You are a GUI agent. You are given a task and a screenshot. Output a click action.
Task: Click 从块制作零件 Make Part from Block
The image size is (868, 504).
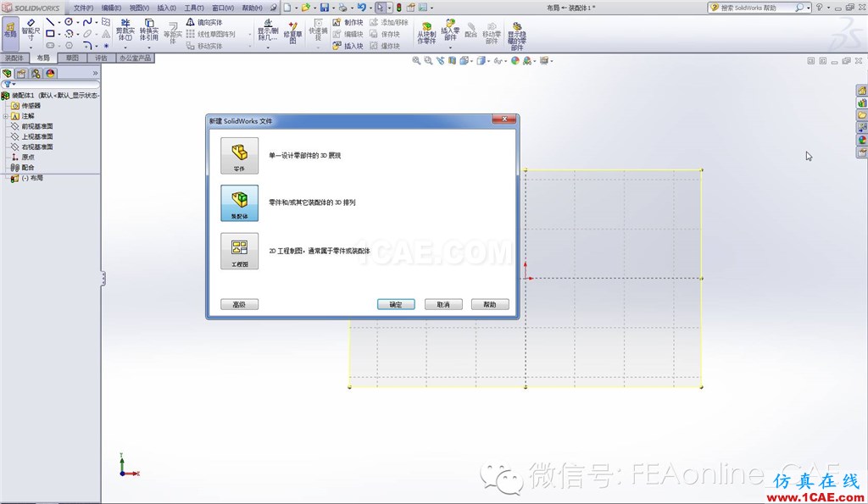tap(426, 33)
